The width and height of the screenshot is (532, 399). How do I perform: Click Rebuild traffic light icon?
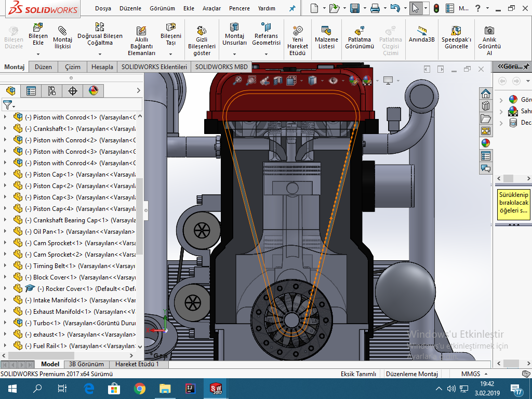[x=436, y=8]
